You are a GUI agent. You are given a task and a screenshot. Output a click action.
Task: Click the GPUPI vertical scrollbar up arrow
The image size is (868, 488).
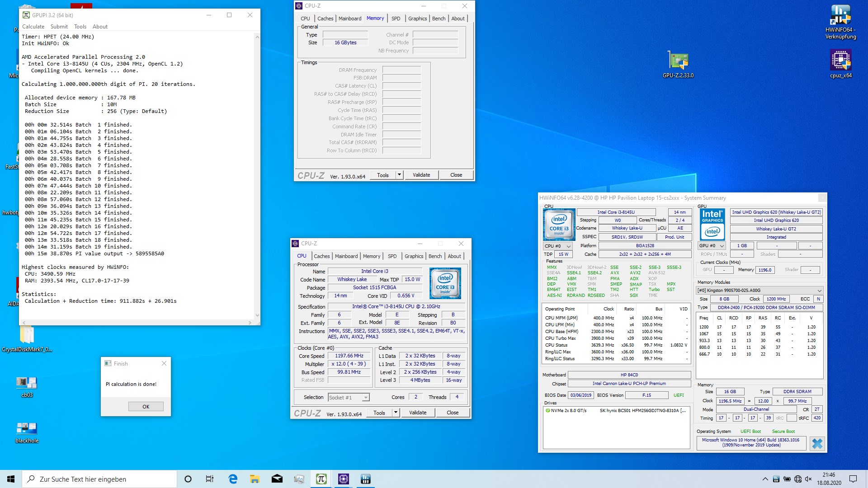pyautogui.click(x=257, y=37)
